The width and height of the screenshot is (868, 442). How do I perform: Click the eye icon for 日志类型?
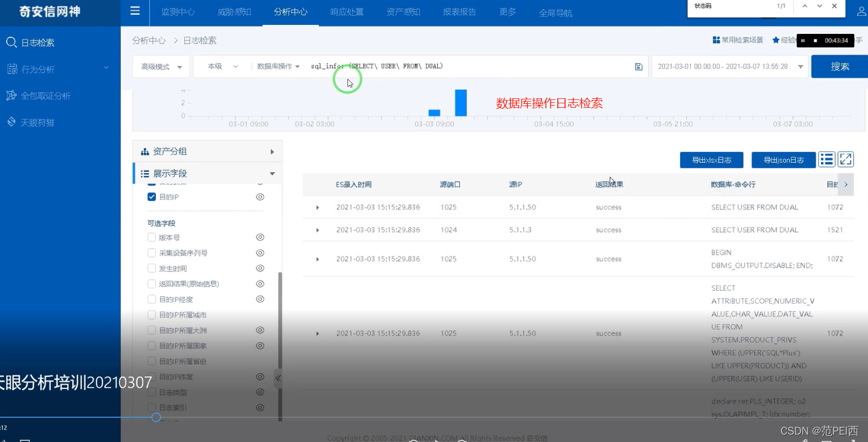(x=260, y=392)
